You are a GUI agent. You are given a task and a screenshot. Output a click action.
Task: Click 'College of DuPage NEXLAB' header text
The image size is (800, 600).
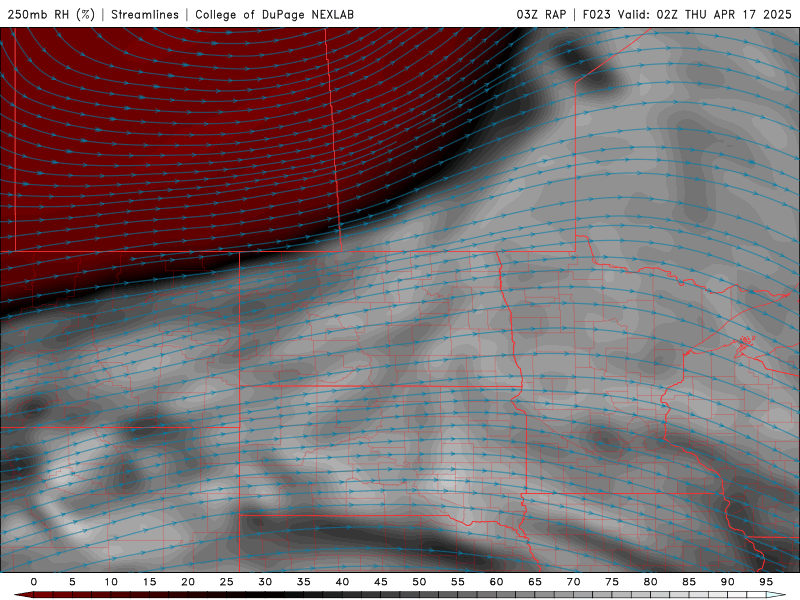tap(274, 14)
